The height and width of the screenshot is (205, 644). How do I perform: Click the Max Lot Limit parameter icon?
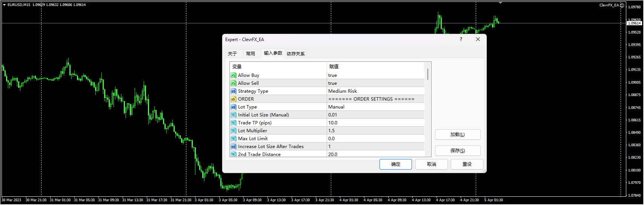point(234,139)
